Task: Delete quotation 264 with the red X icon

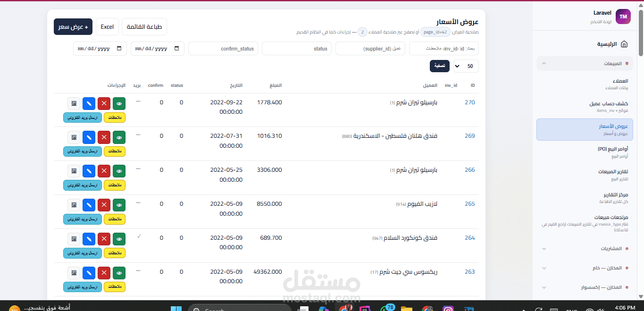Action: 104,240
